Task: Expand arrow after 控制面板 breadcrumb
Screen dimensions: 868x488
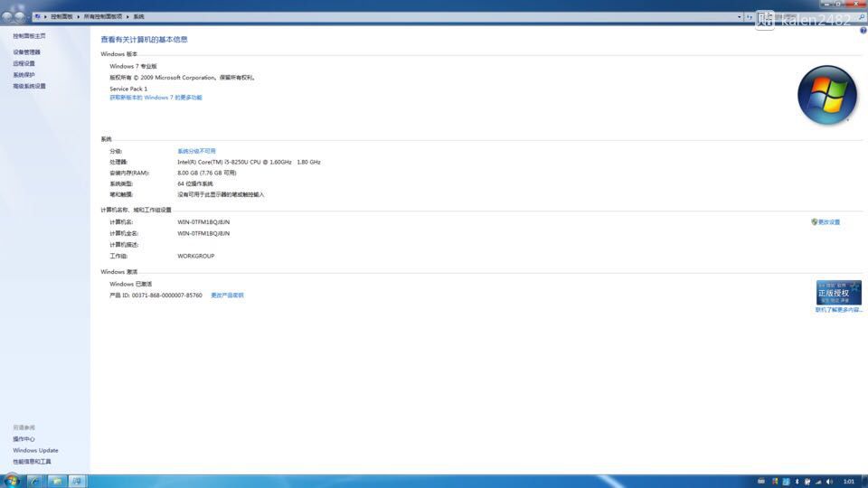Action: coord(78,16)
